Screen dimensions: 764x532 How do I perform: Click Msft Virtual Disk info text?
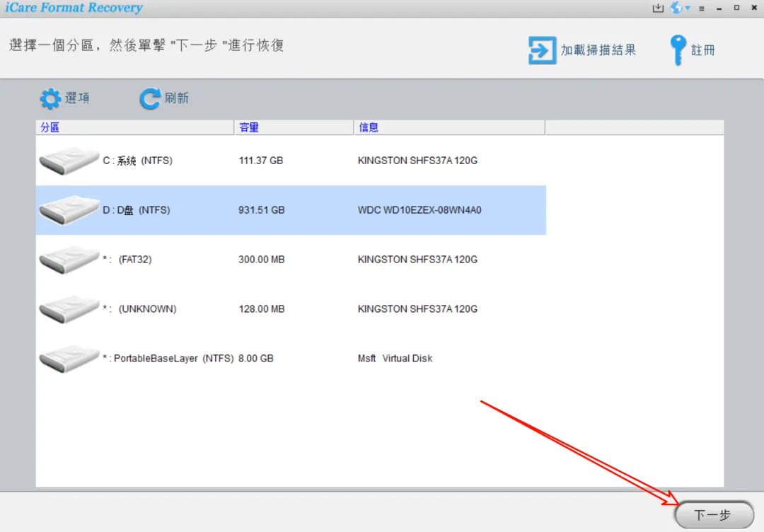pyautogui.click(x=395, y=359)
